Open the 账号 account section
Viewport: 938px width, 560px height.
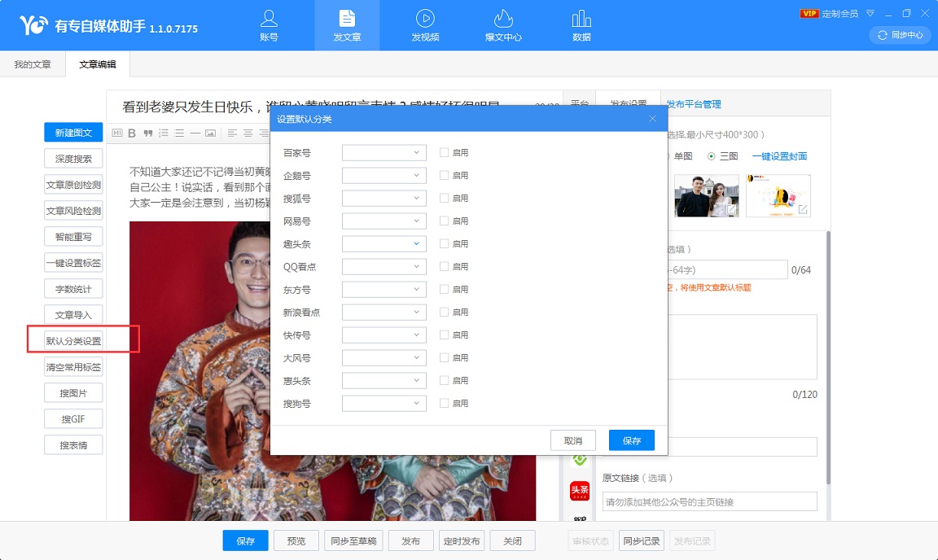click(x=269, y=26)
